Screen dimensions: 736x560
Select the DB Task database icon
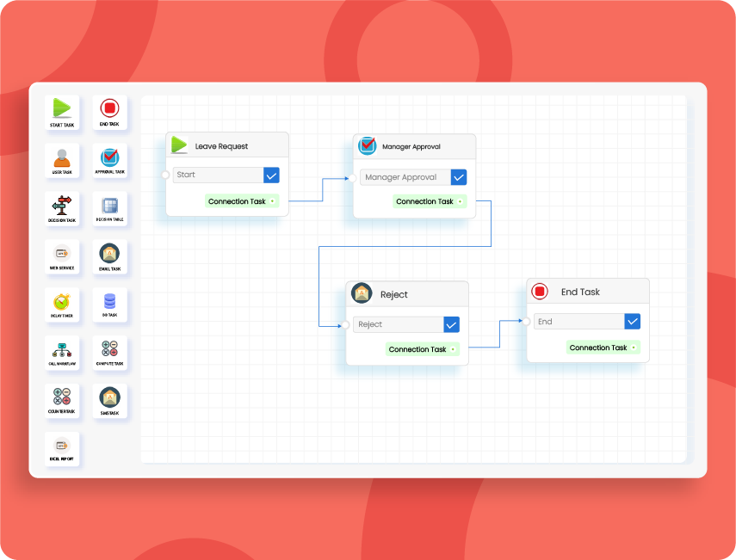pyautogui.click(x=110, y=302)
